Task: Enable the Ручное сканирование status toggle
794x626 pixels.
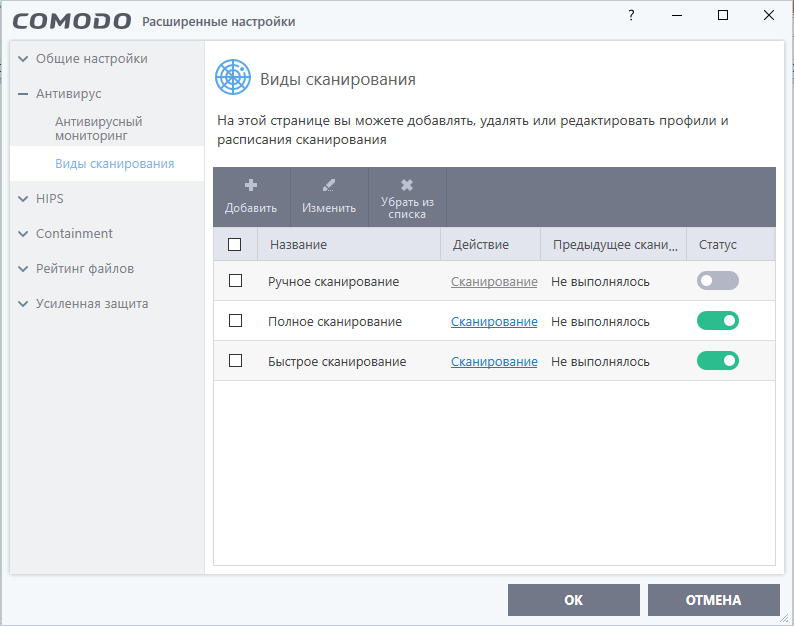Action: [x=718, y=281]
